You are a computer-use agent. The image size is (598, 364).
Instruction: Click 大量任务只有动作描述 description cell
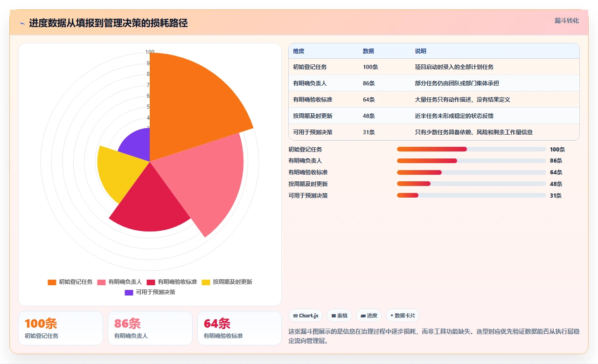(463, 100)
